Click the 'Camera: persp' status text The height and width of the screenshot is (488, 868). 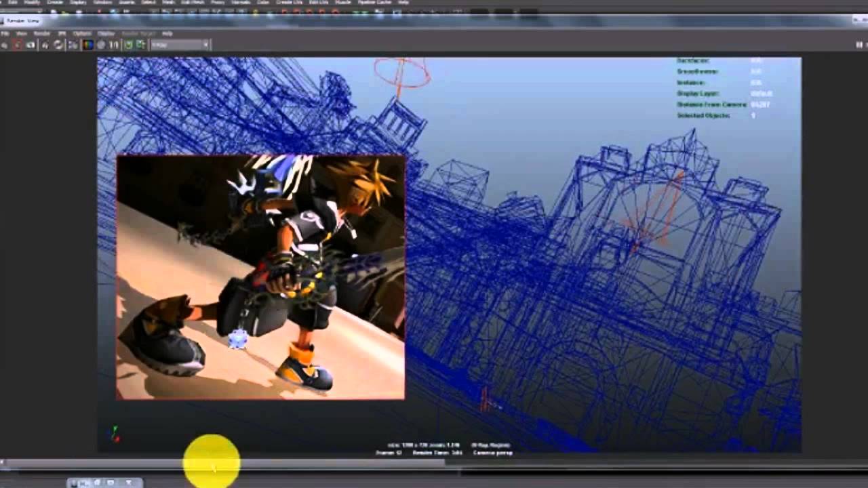point(492,452)
